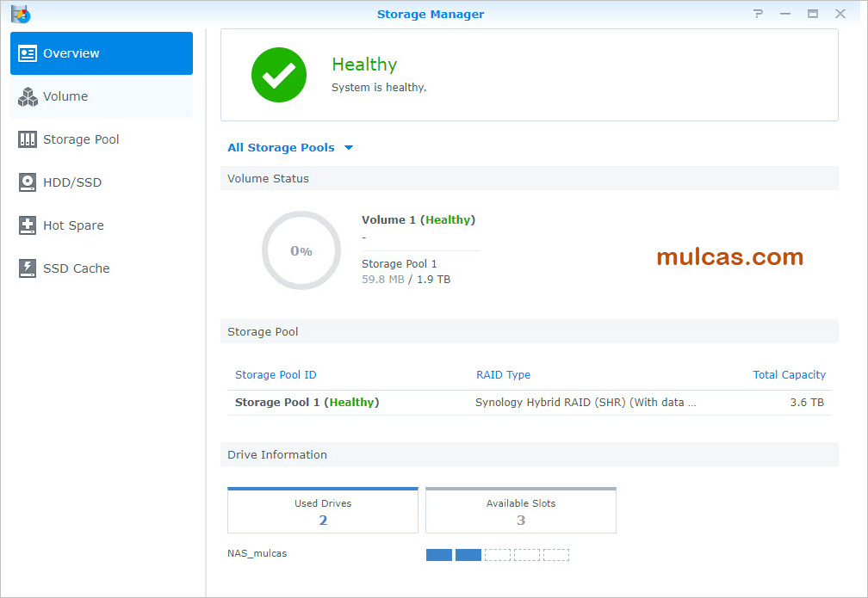
Task: Click the Overview icon in sidebar
Action: pyautogui.click(x=28, y=53)
